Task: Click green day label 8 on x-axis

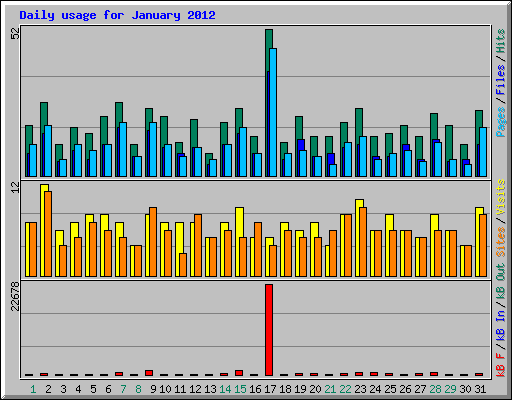Action: point(138,389)
